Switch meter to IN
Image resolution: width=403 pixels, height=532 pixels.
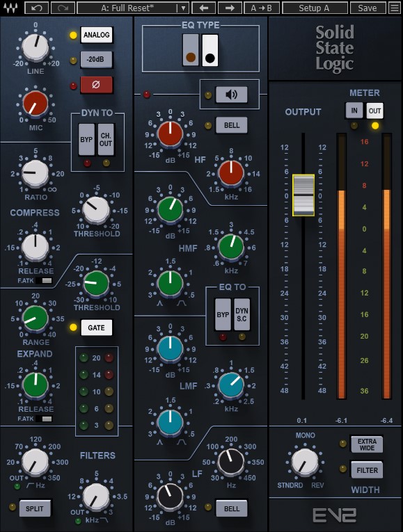click(354, 111)
